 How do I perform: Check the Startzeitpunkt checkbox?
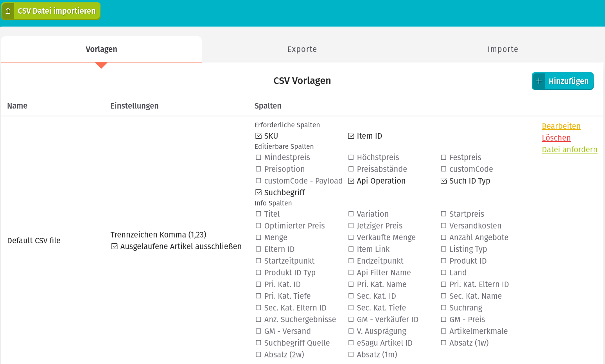point(259,261)
